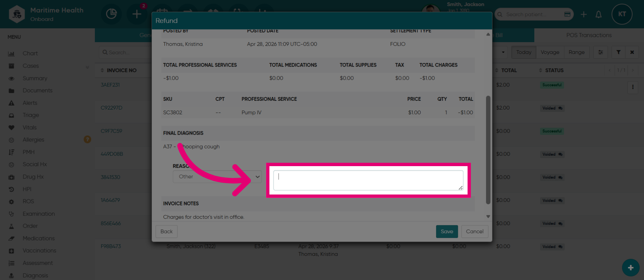Open Triage in the sidebar menu
Image resolution: width=644 pixels, height=280 pixels.
click(x=31, y=115)
